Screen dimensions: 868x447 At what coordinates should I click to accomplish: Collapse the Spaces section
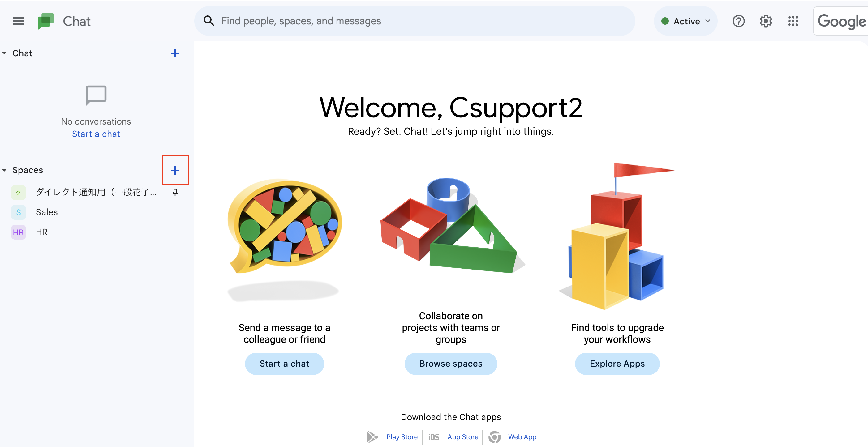point(4,170)
